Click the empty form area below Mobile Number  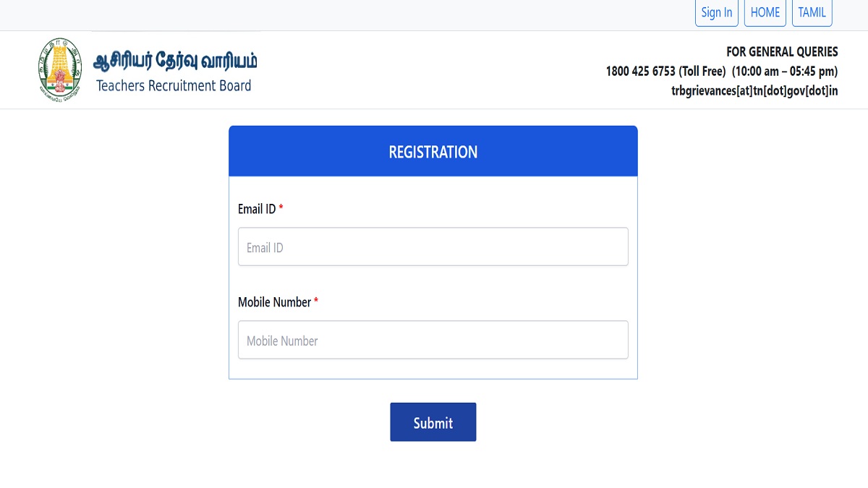[x=433, y=369]
